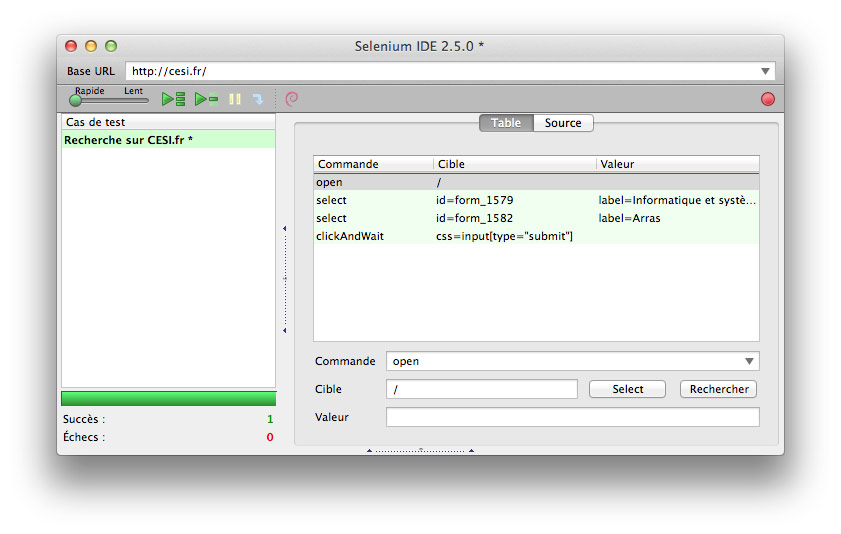Expand the Commande combo box arrow
This screenshot has width=841, height=534.
749,361
